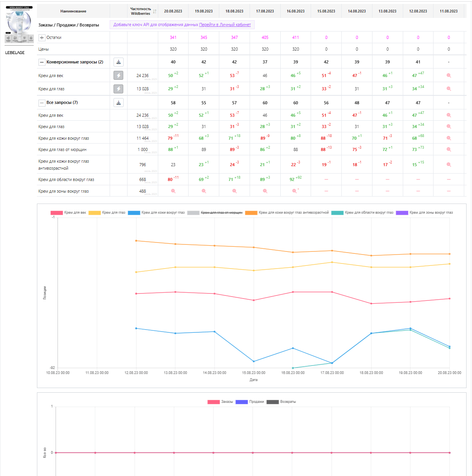Viewport: 472px width, 476px height.
Task: Click the LEBELAGE brand name
Action: (x=15, y=53)
